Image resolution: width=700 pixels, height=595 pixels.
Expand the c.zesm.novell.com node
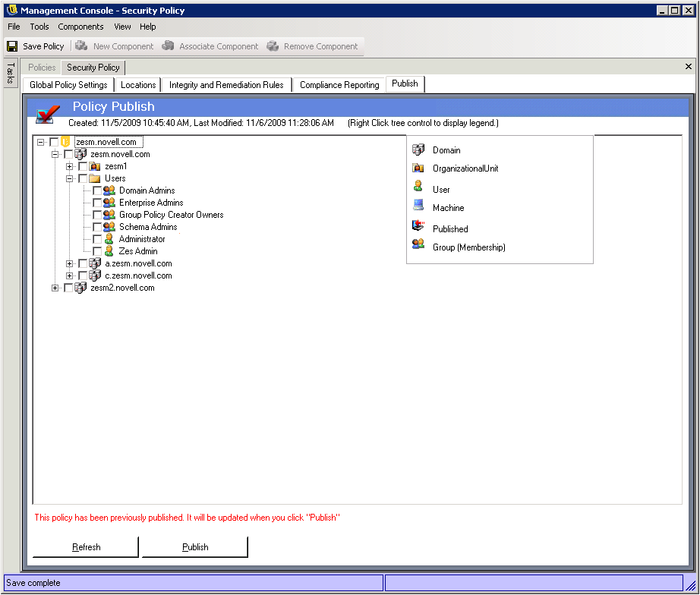(x=69, y=275)
